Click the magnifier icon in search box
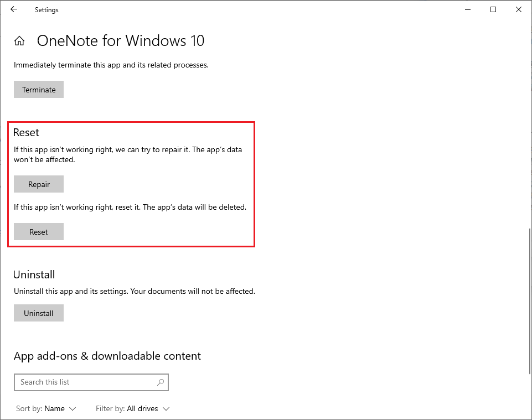 161,382
